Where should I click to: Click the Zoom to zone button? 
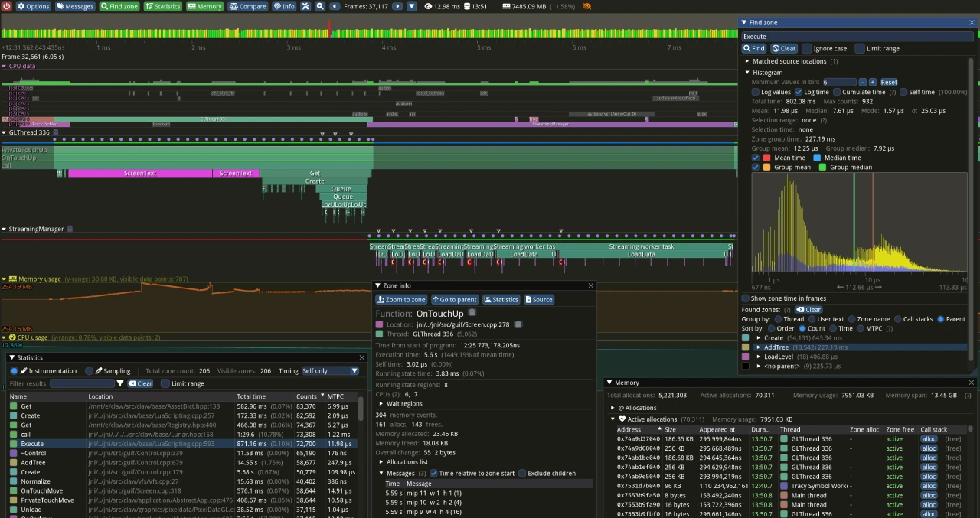402,299
